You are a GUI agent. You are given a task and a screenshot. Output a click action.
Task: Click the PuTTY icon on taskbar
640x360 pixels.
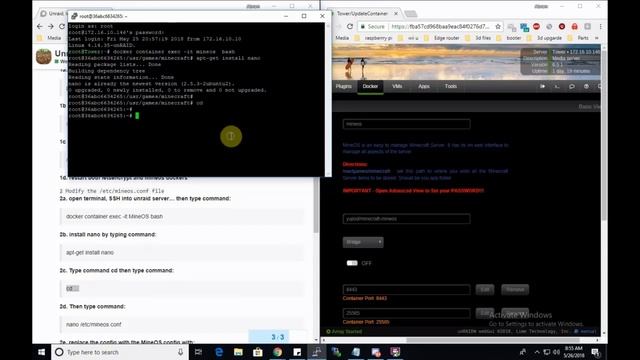click(x=317, y=352)
